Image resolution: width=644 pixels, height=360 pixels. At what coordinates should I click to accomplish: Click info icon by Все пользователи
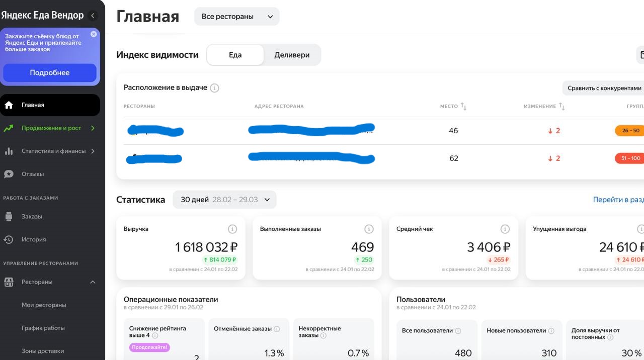click(x=458, y=331)
